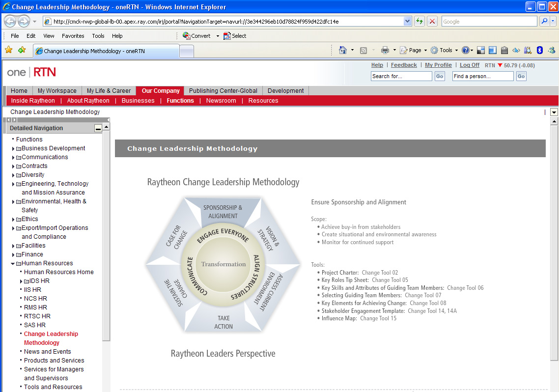The height and width of the screenshot is (392, 559).
Task: Open the Tools menu in the menu bar
Action: [x=98, y=36]
